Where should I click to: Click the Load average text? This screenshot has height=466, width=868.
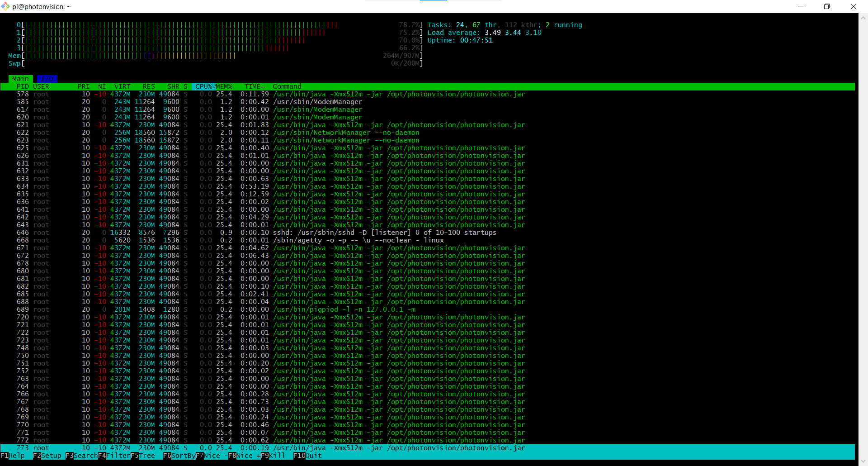484,33
